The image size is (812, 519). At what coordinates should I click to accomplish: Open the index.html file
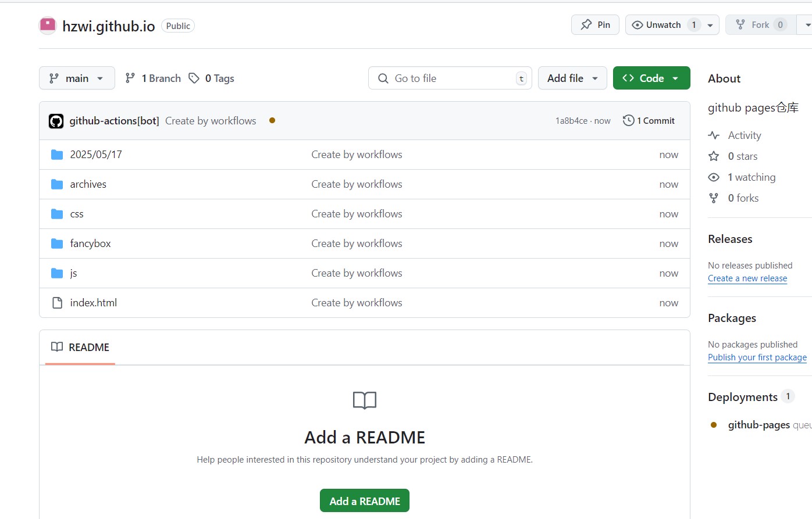click(94, 303)
